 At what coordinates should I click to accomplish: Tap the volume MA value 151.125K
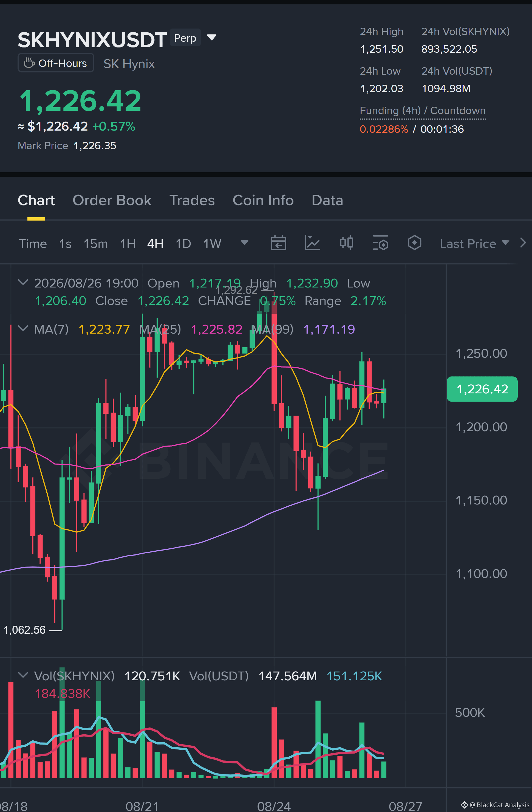click(x=354, y=676)
